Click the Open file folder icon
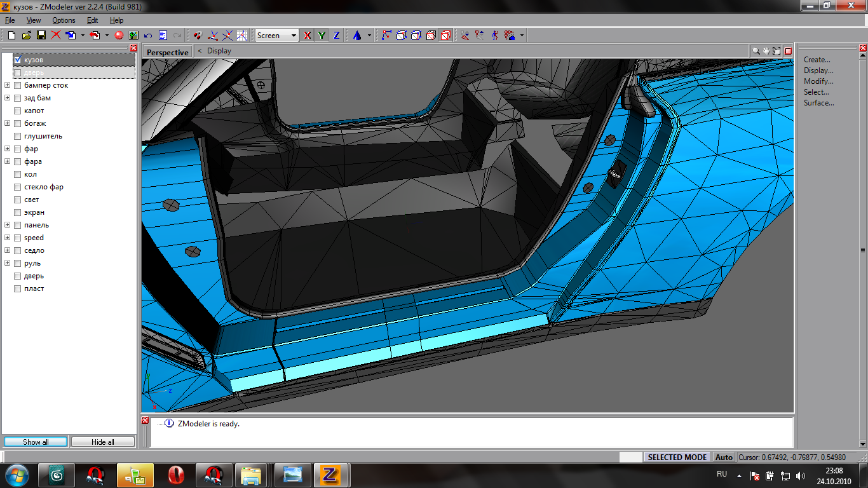The height and width of the screenshot is (488, 868). point(27,36)
